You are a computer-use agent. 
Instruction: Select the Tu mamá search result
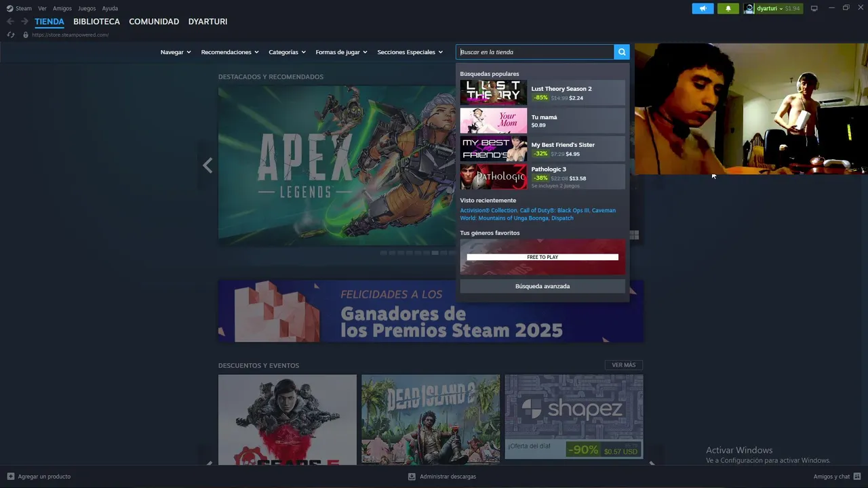click(542, 121)
